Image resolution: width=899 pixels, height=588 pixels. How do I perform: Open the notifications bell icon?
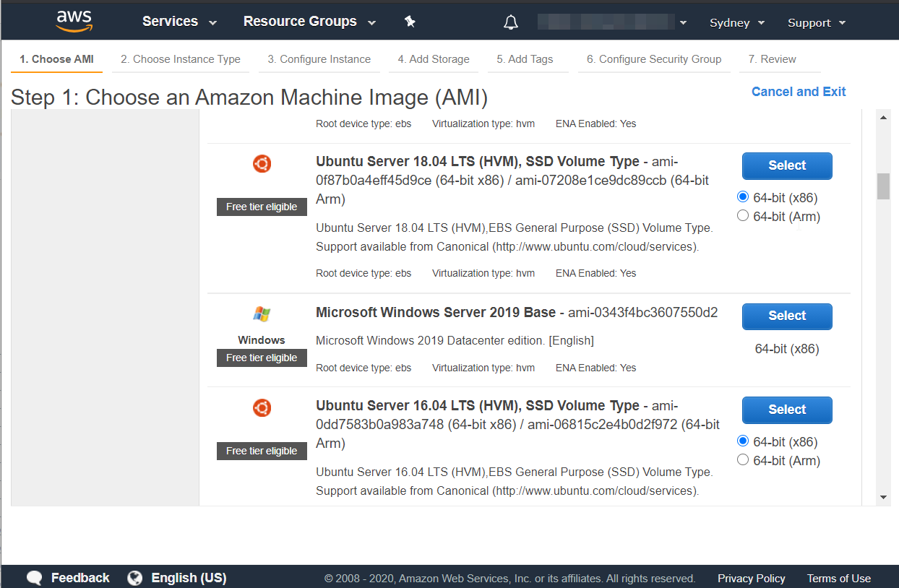point(511,22)
